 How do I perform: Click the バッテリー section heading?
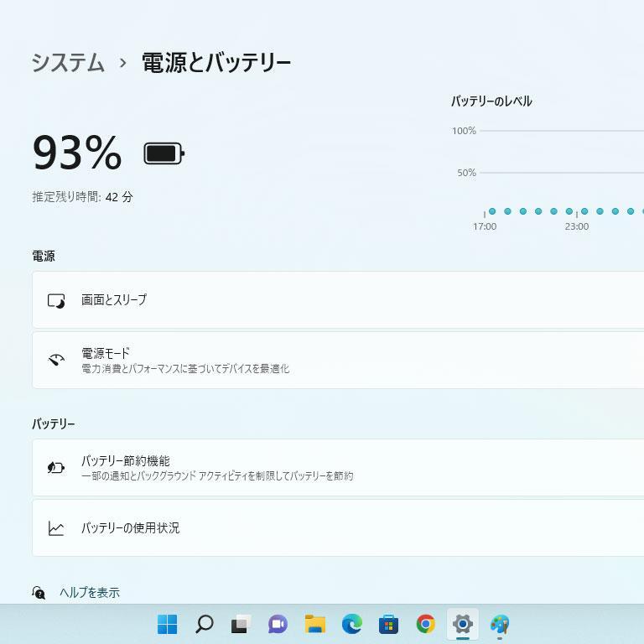[x=54, y=423]
